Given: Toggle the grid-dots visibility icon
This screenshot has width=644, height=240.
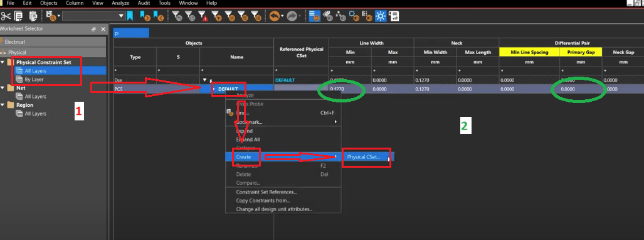Looking at the screenshot, I should (x=367, y=16).
